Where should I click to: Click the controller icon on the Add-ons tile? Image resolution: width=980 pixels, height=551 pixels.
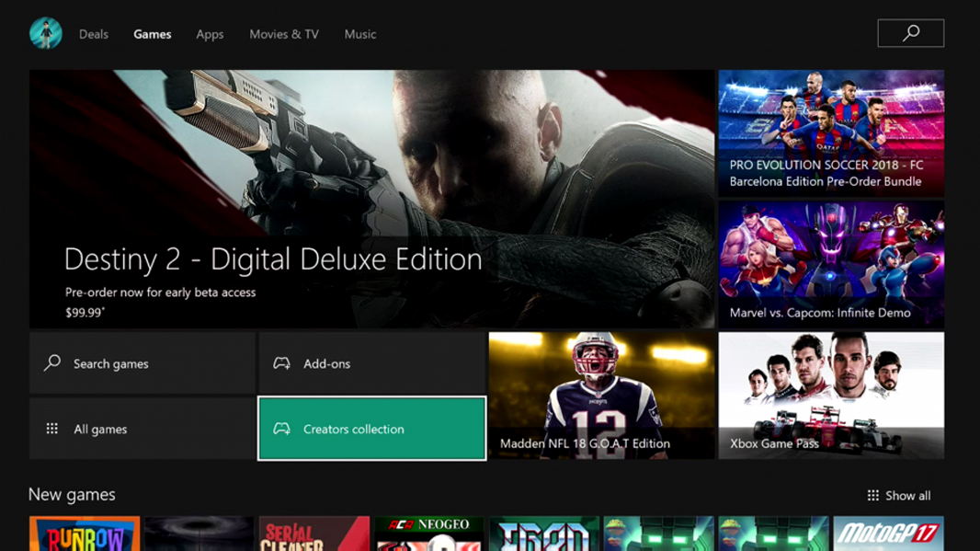282,362
